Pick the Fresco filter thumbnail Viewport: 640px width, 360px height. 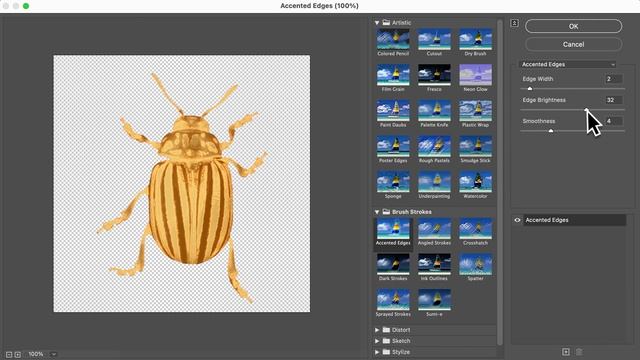pyautogui.click(x=434, y=75)
